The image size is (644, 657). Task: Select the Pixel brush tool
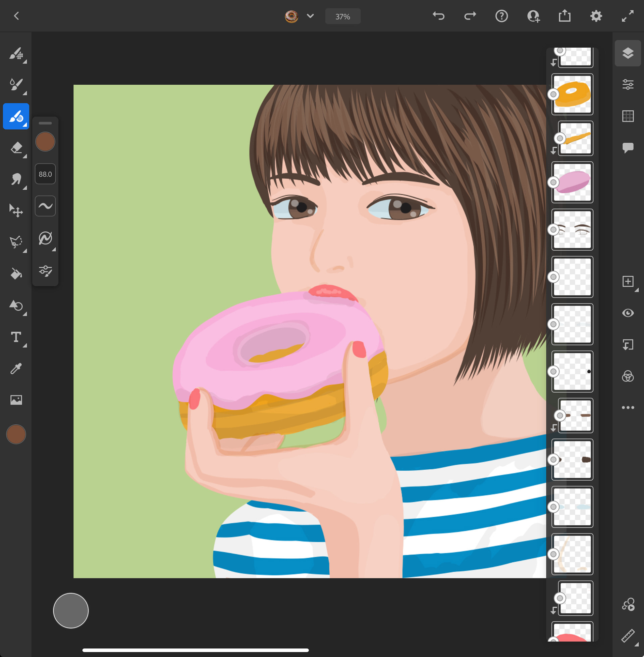[x=16, y=53]
